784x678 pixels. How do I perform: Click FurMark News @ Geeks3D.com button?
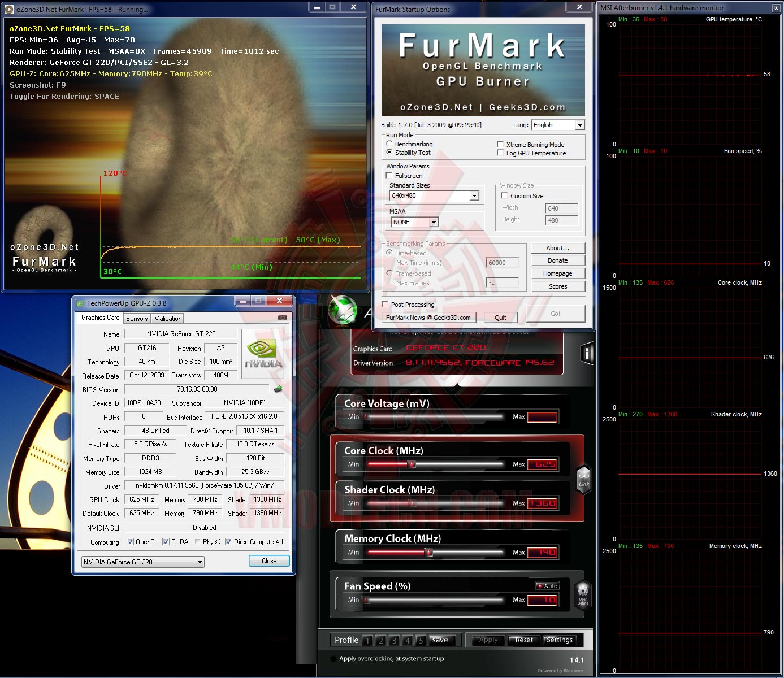tap(428, 318)
